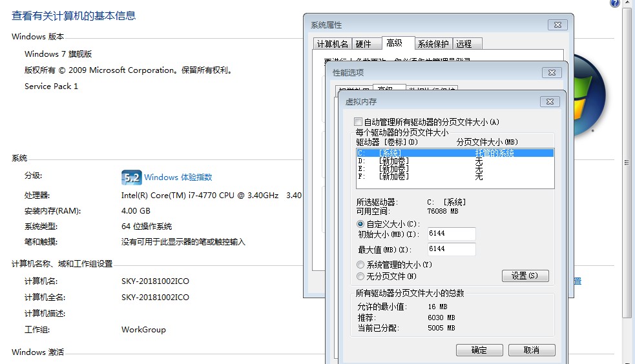This screenshot has height=364, width=635.
Task: Click the 5.2 experience index score badge
Action: pyautogui.click(x=131, y=177)
